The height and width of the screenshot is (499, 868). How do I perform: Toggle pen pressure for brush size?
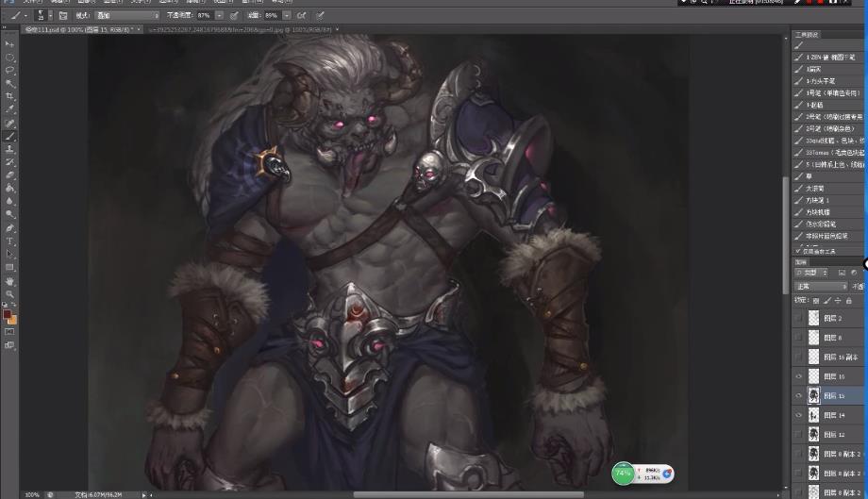(x=320, y=15)
